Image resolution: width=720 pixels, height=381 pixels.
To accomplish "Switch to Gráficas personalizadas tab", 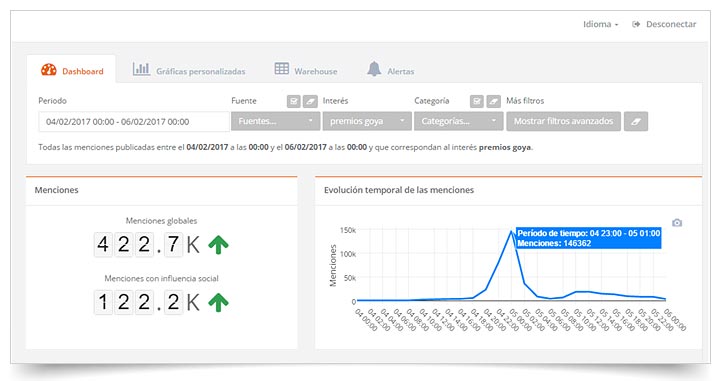I will (x=189, y=71).
